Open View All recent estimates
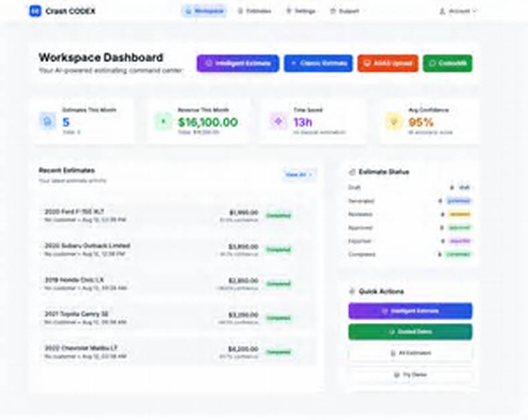This screenshot has height=420, width=528. (x=298, y=175)
